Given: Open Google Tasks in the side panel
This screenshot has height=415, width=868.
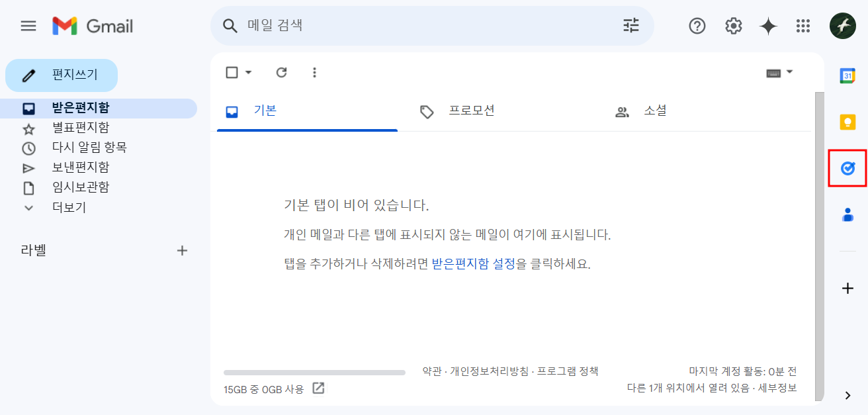Looking at the screenshot, I should (x=847, y=168).
